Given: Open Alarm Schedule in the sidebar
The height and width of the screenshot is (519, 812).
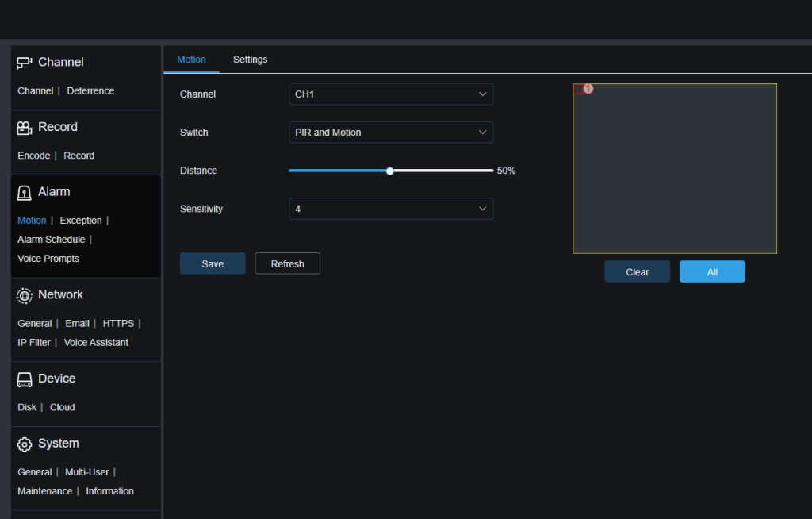Looking at the screenshot, I should click(x=51, y=240).
